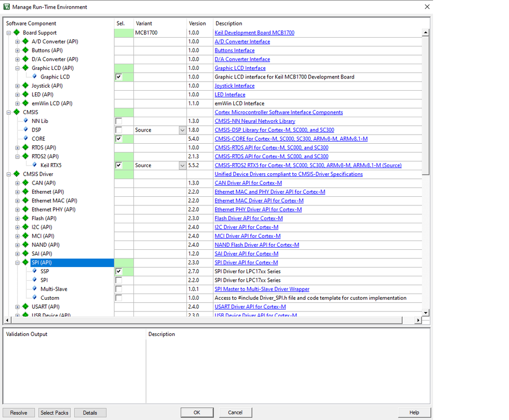Click the diamond icon beside SPI (API)
The height and width of the screenshot is (420, 509).
point(25,262)
